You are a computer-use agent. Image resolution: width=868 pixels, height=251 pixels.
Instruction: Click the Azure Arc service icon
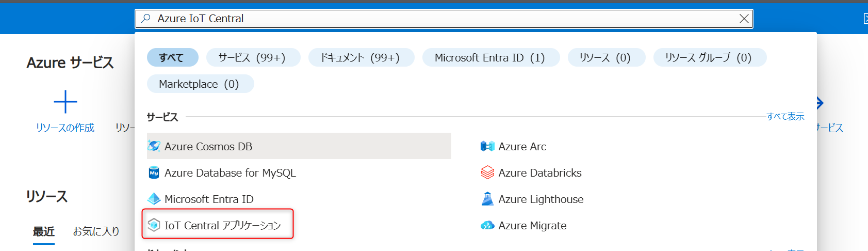(x=487, y=146)
